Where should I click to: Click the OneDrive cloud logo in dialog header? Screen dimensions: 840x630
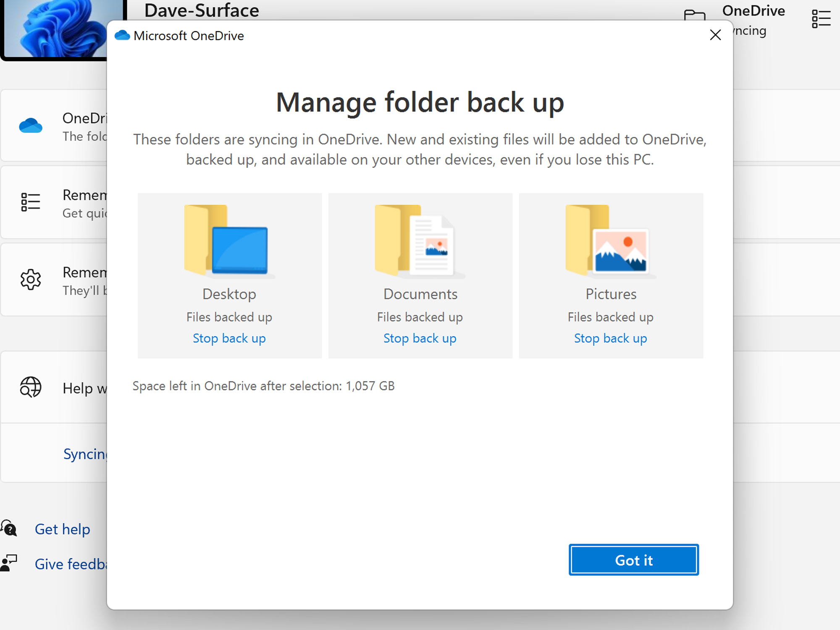[x=123, y=35]
